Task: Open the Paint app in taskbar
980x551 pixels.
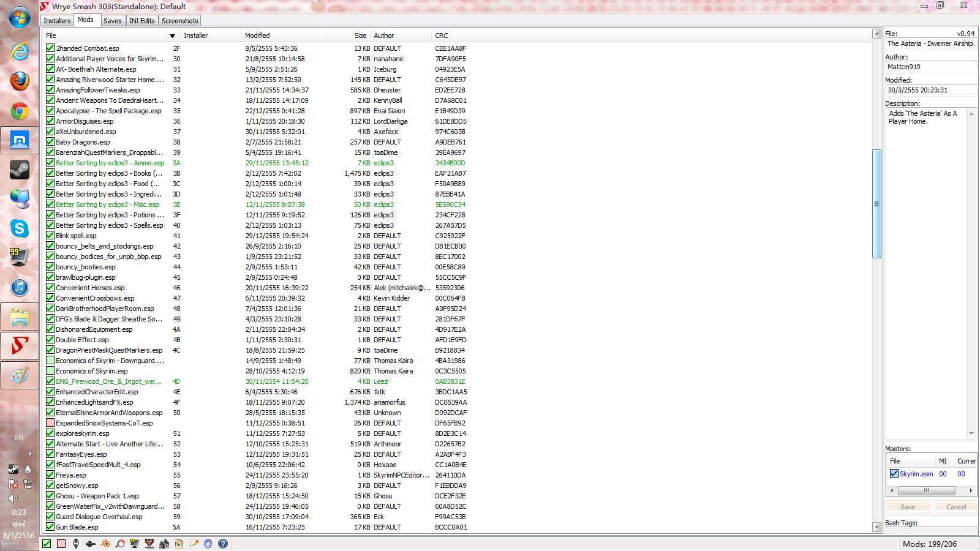Action: [19, 375]
